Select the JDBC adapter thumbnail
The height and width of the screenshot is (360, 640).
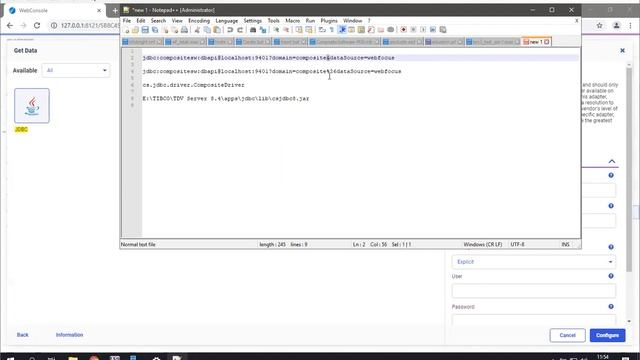click(x=31, y=105)
